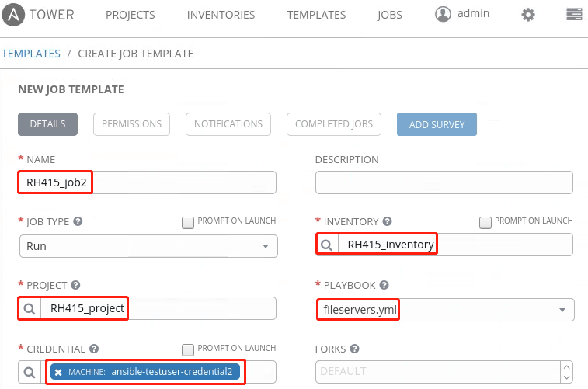Expand the Job Type dropdown

tap(148, 245)
